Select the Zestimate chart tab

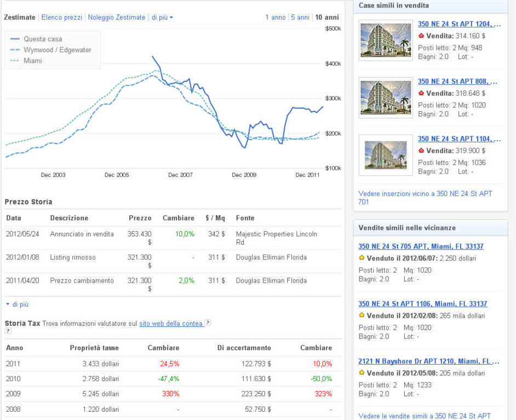(19, 17)
